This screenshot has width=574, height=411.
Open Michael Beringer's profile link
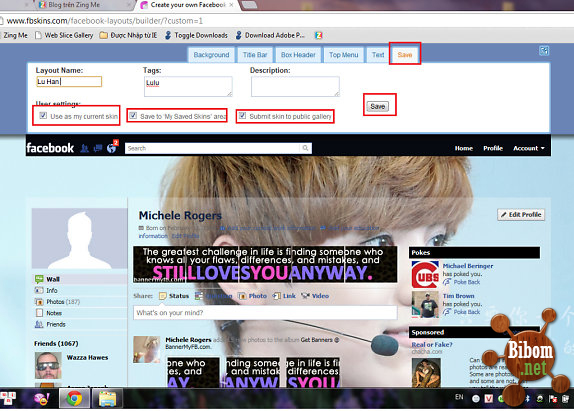click(468, 266)
